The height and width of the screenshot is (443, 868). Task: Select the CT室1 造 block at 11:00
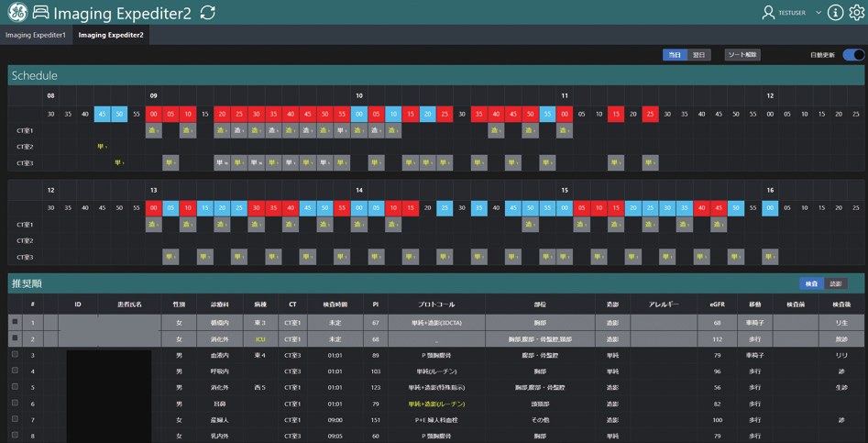pos(565,130)
